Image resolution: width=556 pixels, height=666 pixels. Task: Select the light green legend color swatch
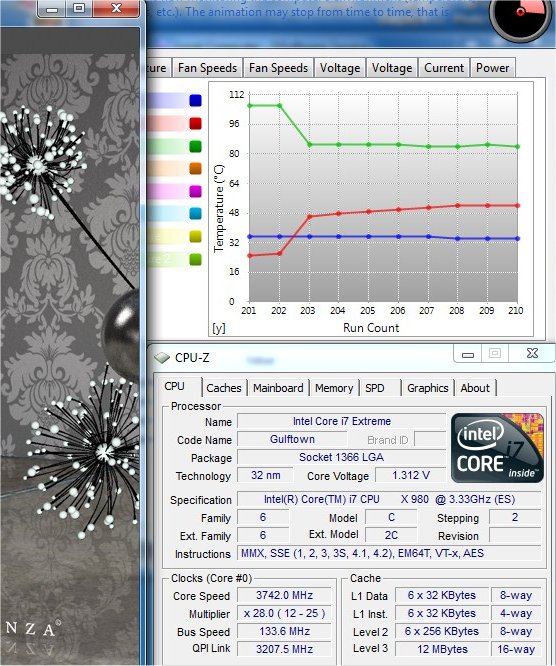(195, 259)
